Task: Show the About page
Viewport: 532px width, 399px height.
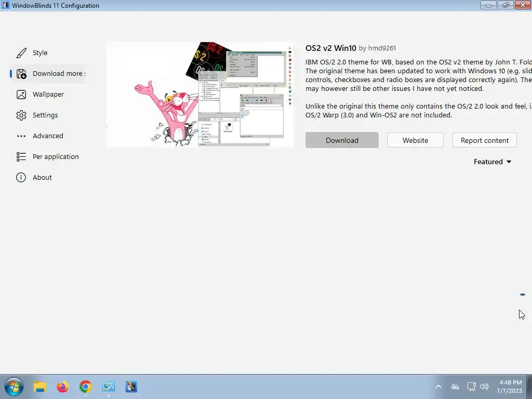Action: pos(47,178)
